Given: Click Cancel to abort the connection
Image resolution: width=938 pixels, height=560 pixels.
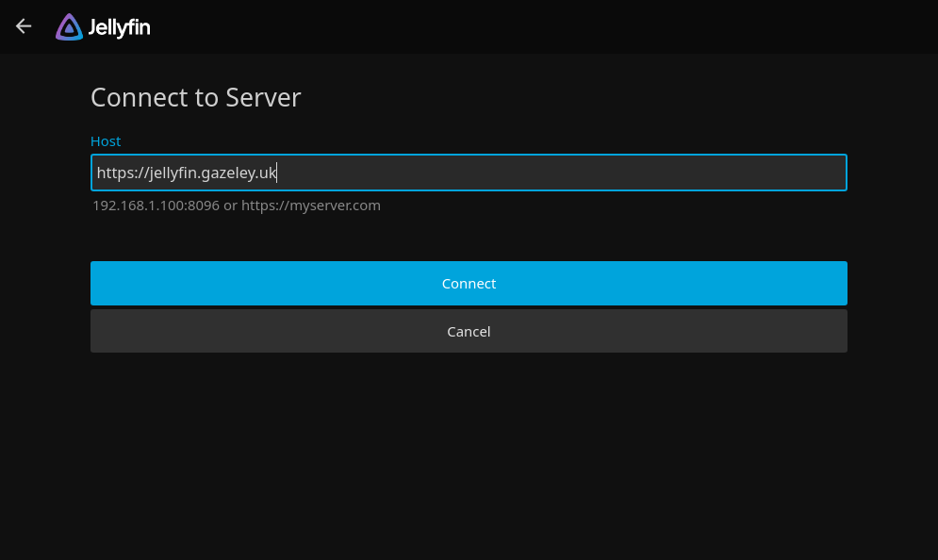Looking at the screenshot, I should tap(469, 331).
